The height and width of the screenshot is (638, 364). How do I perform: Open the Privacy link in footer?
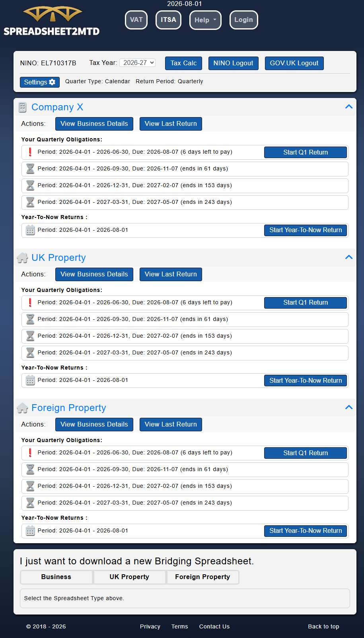click(x=150, y=626)
